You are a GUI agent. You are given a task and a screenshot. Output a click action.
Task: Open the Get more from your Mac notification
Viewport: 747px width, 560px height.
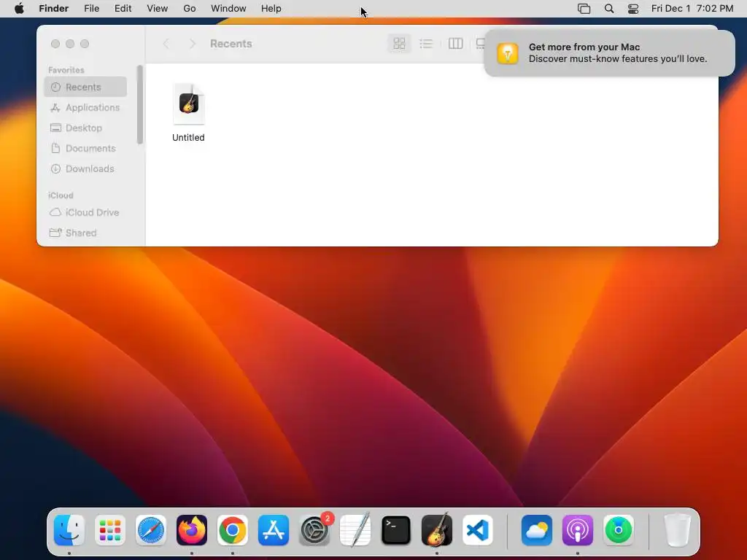coord(609,52)
